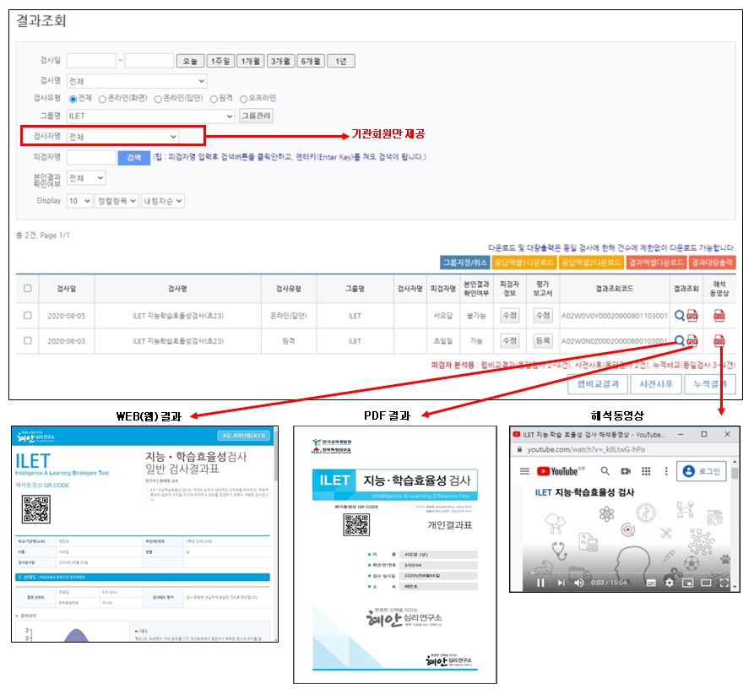Open web result magnifier for 서오답 row
754x700 pixels.
[x=679, y=316]
